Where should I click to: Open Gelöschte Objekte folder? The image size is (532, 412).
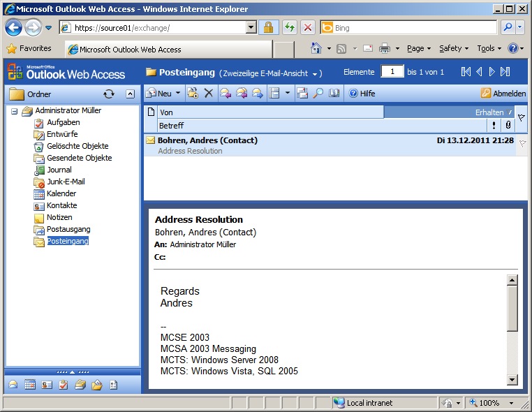(x=77, y=146)
